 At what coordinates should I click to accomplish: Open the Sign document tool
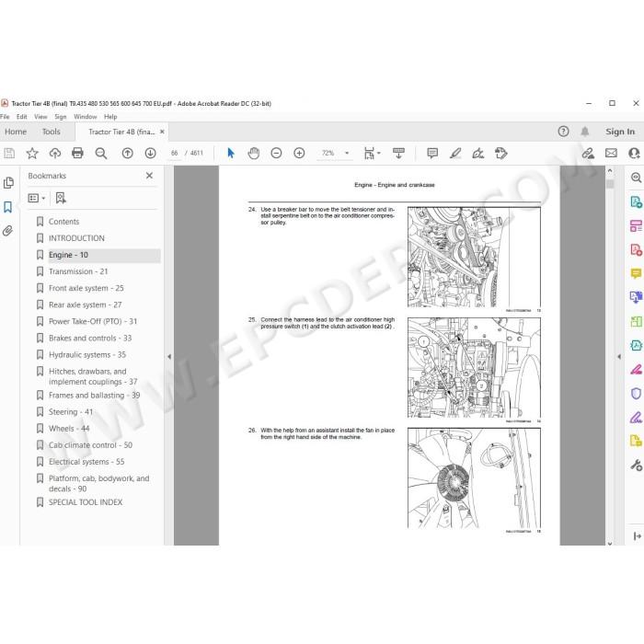point(478,154)
